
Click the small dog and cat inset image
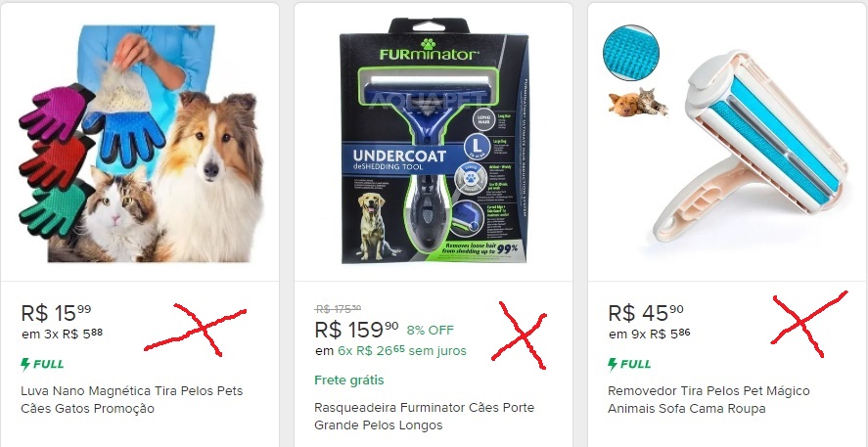(638, 102)
